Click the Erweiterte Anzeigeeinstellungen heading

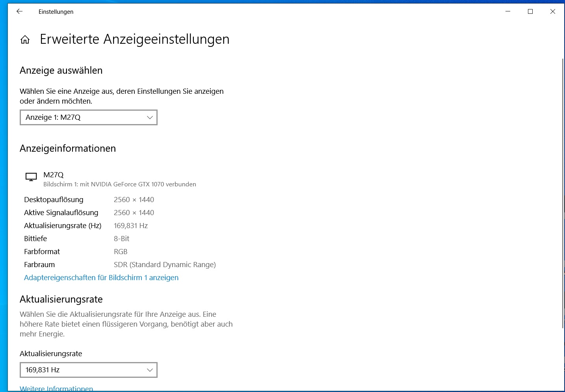point(135,39)
